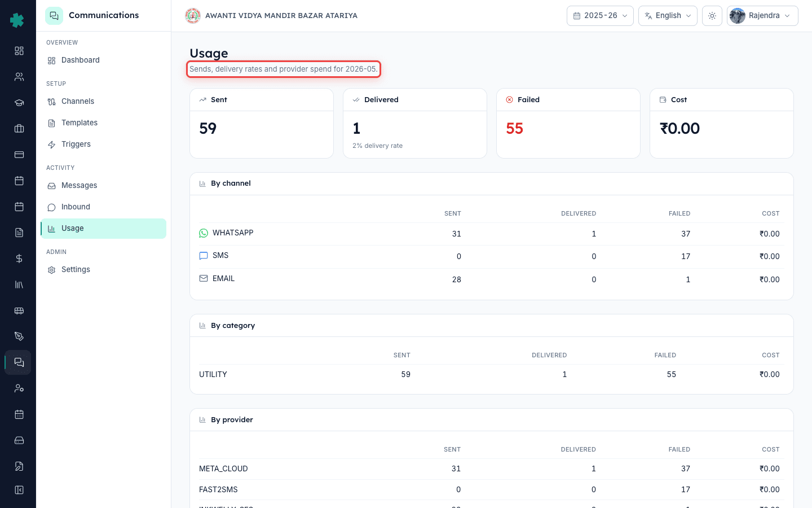Click the Email envelope icon
Screen dimensions: 812x508
coord(204,278)
